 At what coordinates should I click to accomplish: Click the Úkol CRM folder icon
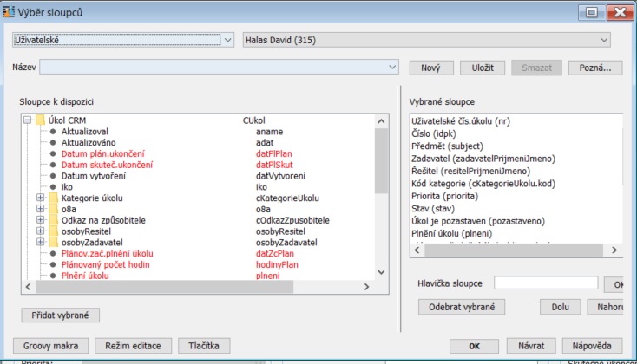coord(41,120)
